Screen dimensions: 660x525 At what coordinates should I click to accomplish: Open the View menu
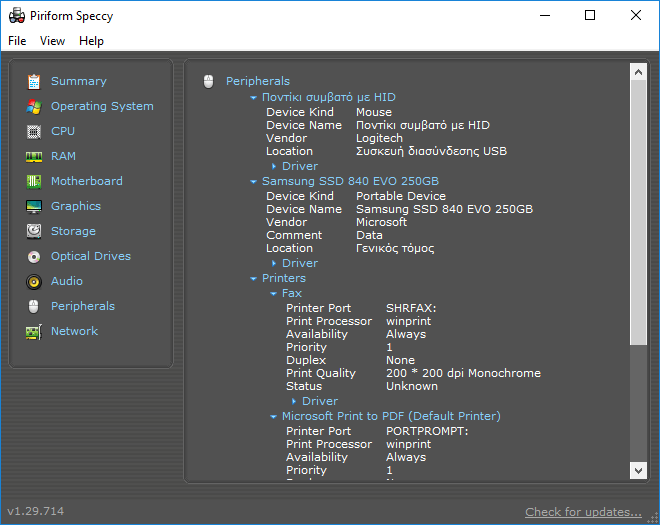(x=52, y=41)
